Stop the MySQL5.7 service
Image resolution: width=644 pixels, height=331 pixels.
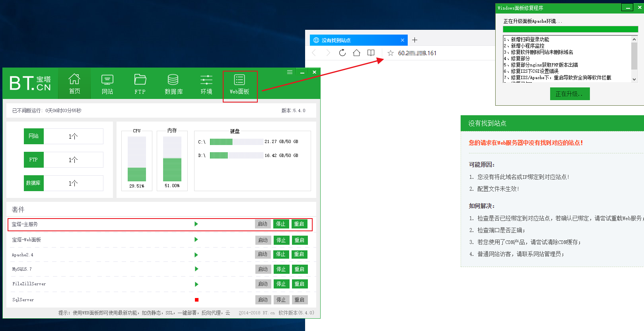pos(281,269)
